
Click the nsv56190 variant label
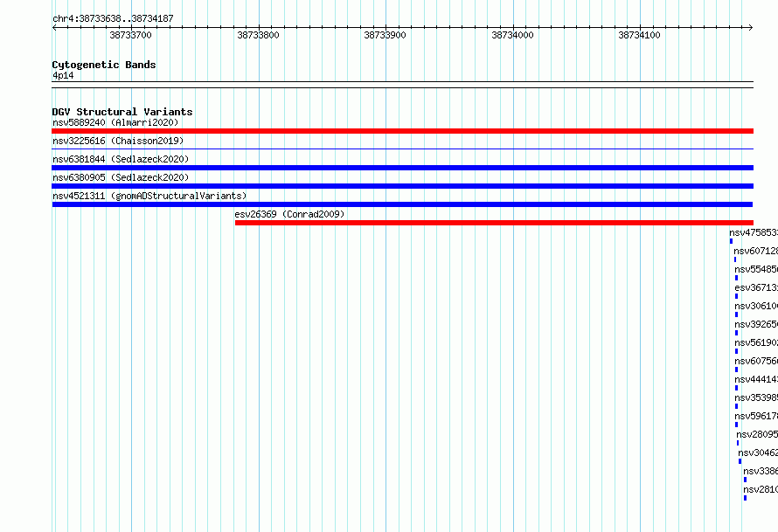coord(756,342)
